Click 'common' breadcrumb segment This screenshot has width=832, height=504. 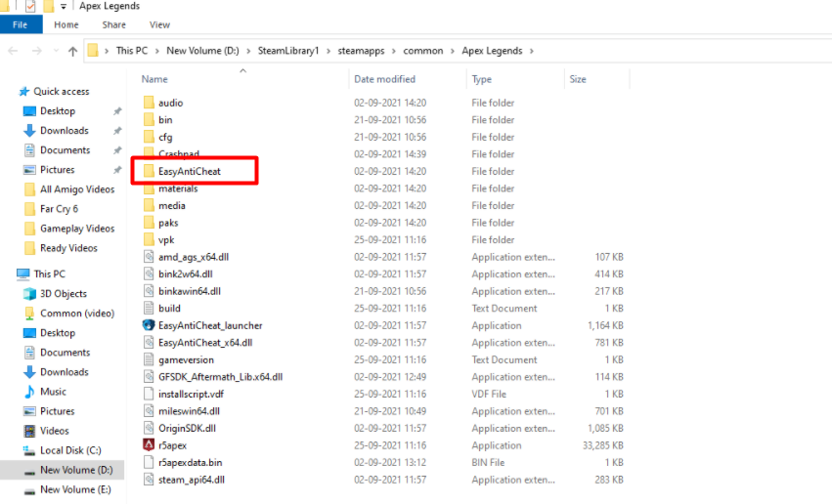click(x=423, y=51)
